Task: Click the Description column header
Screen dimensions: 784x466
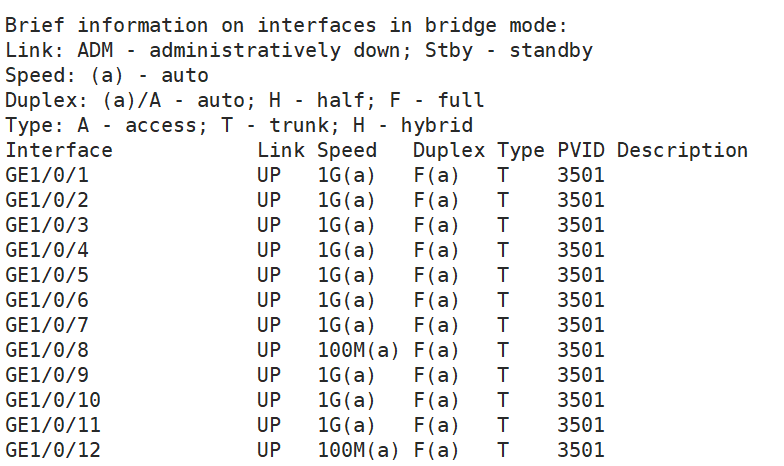Action: [682, 151]
